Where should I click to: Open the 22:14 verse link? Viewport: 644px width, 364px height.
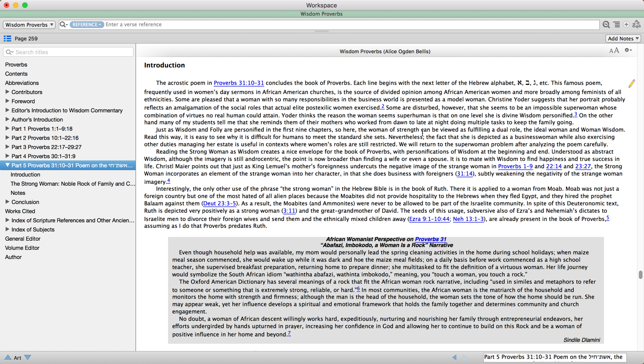554,166
